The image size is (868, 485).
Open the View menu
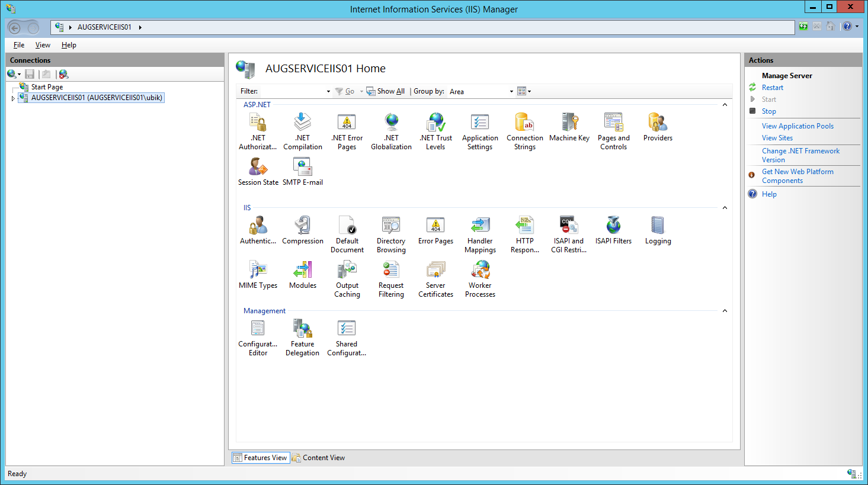click(43, 45)
